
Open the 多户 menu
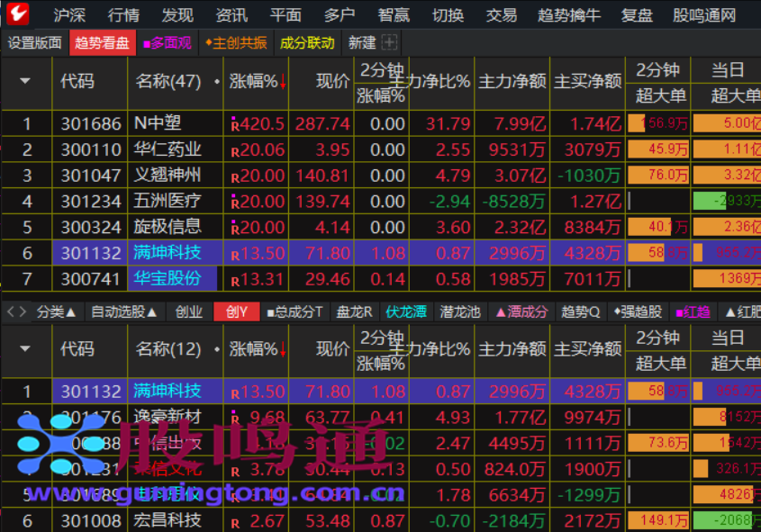[340, 15]
